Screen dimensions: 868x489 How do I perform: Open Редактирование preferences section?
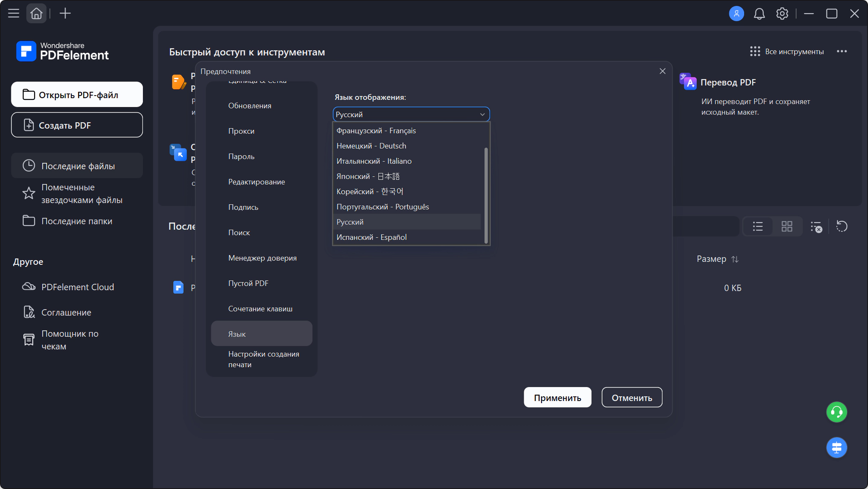pos(261,182)
